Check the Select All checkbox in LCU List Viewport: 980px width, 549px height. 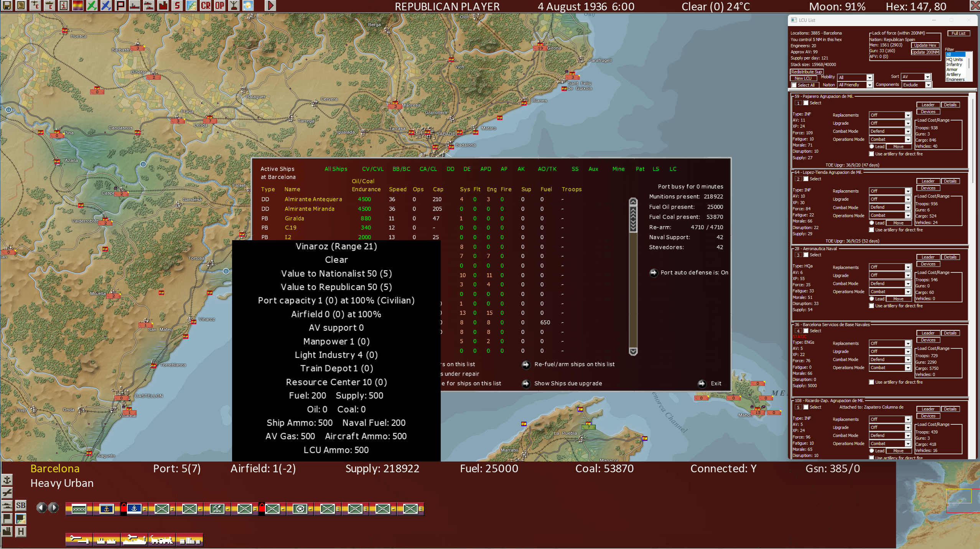coord(794,85)
